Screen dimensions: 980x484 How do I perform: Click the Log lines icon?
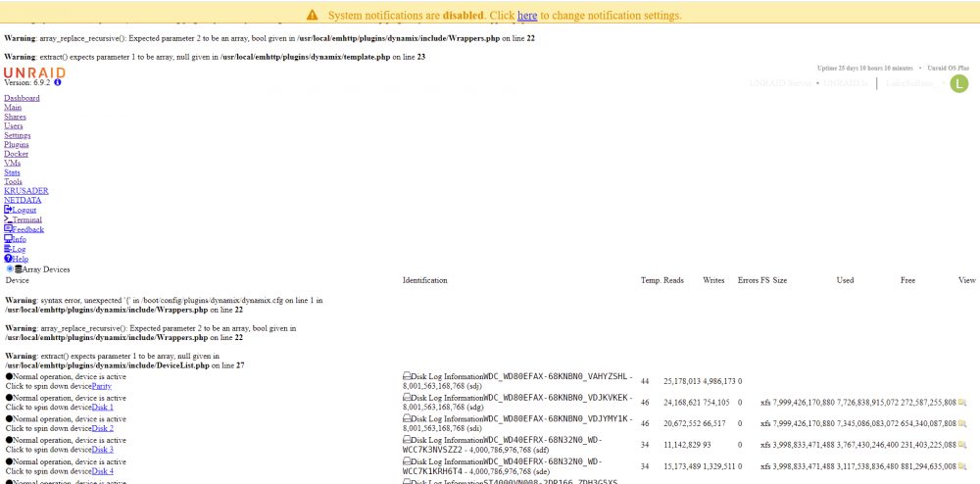8,249
